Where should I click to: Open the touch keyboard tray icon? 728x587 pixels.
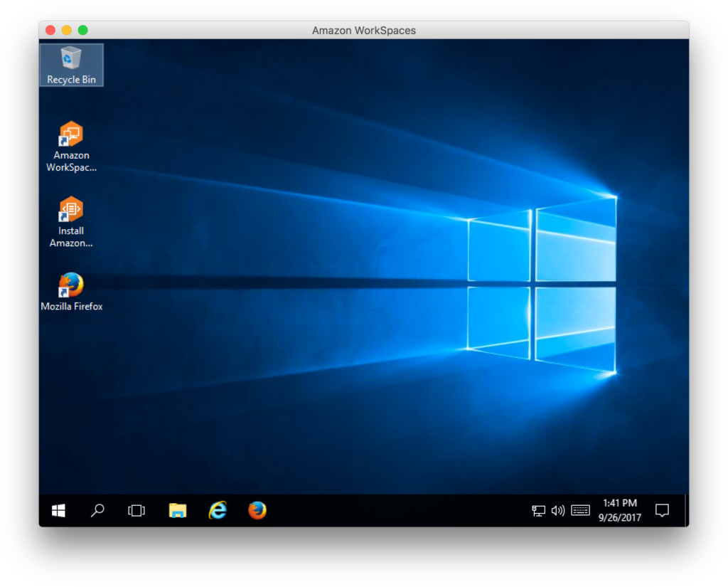click(580, 511)
